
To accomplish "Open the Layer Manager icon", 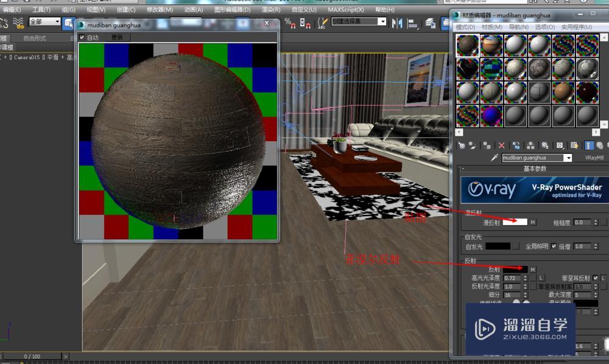I will 430,23.
